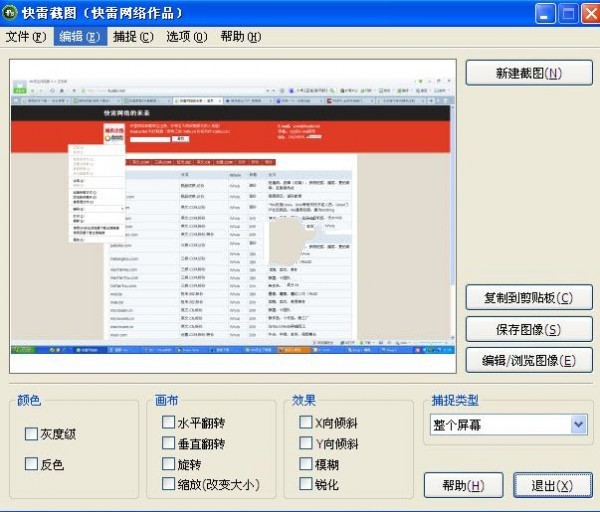Open the 文件(F) menu
Viewport: 600px width, 512px height.
point(26,37)
